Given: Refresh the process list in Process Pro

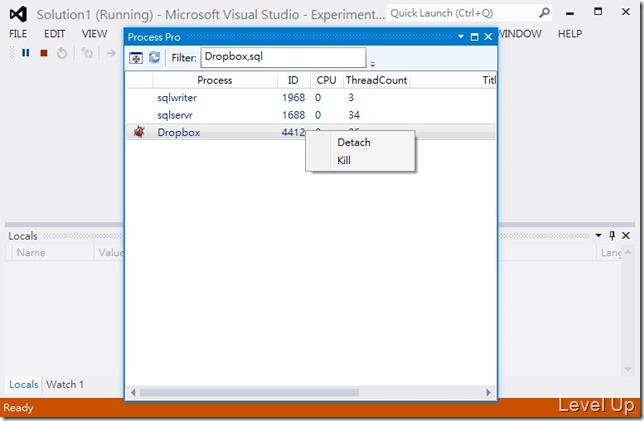Looking at the screenshot, I should pos(154,57).
